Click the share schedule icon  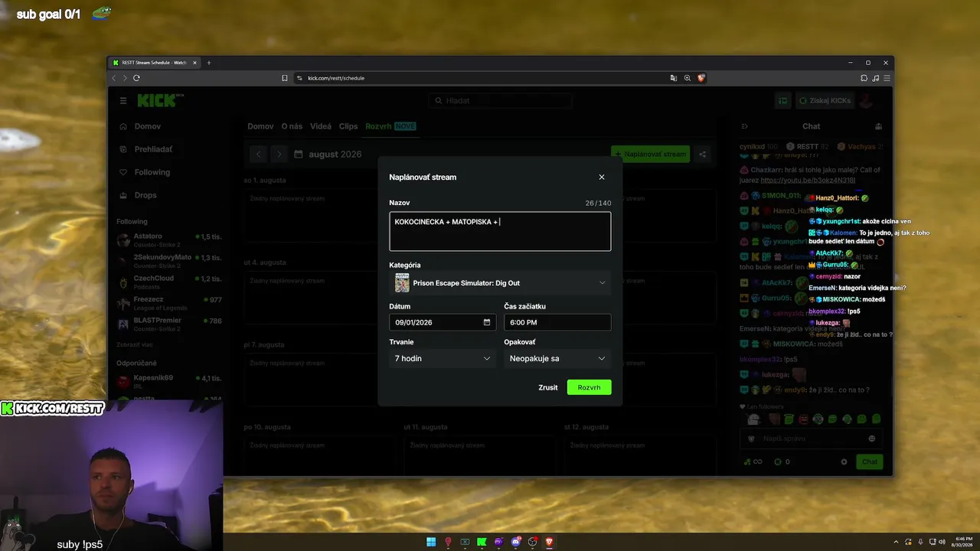point(703,154)
